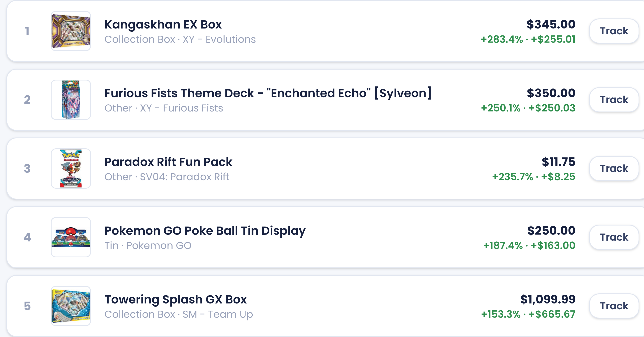The height and width of the screenshot is (337, 644).
Task: Click Track for Towering Splash GX Box
Action: coord(614,306)
